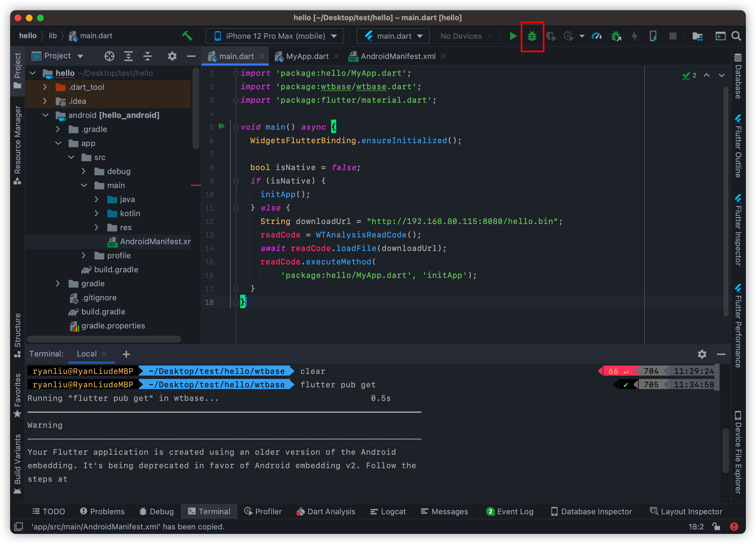Click the Flutter Hot Reload lightning icon
This screenshot has width=756, height=544.
tap(634, 36)
